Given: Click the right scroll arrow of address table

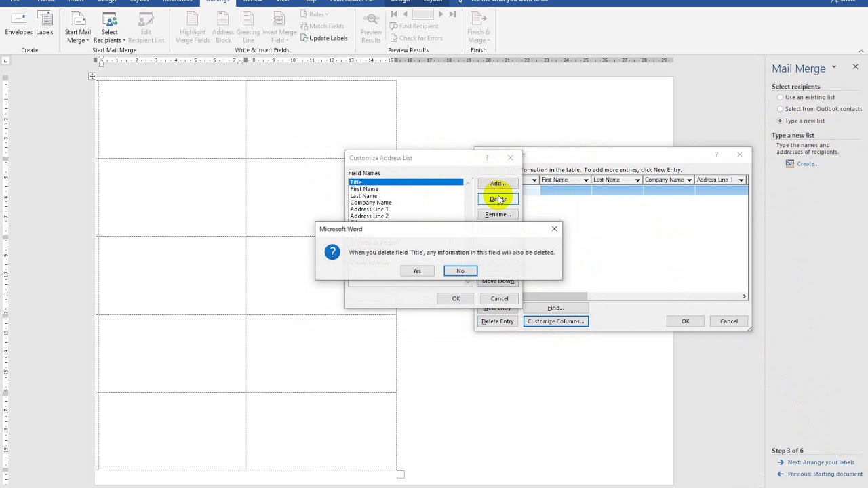Looking at the screenshot, I should (744, 296).
